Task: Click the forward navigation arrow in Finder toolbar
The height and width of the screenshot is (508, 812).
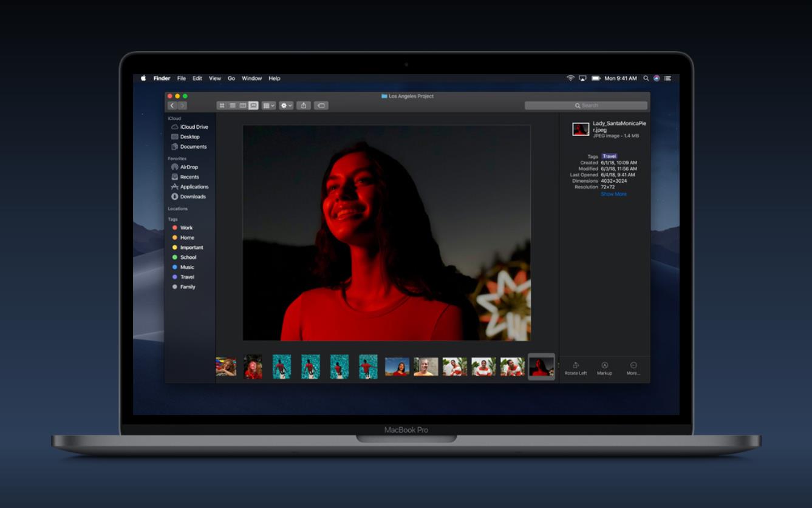Action: [182, 106]
